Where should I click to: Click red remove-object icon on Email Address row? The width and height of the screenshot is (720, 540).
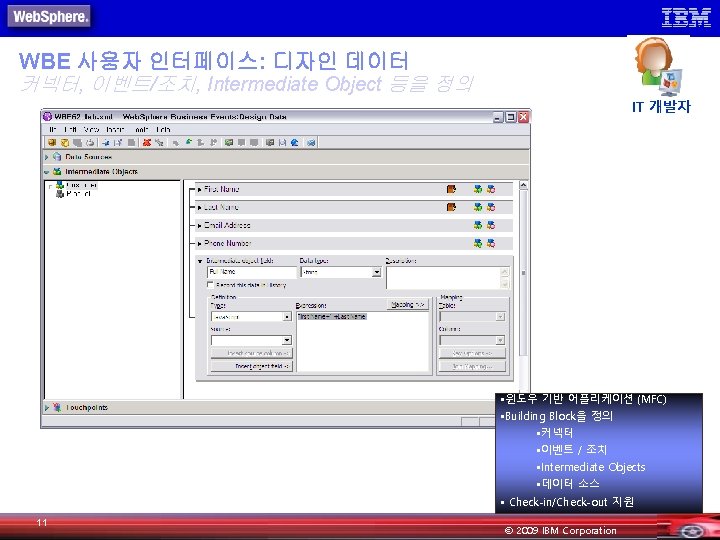click(491, 225)
